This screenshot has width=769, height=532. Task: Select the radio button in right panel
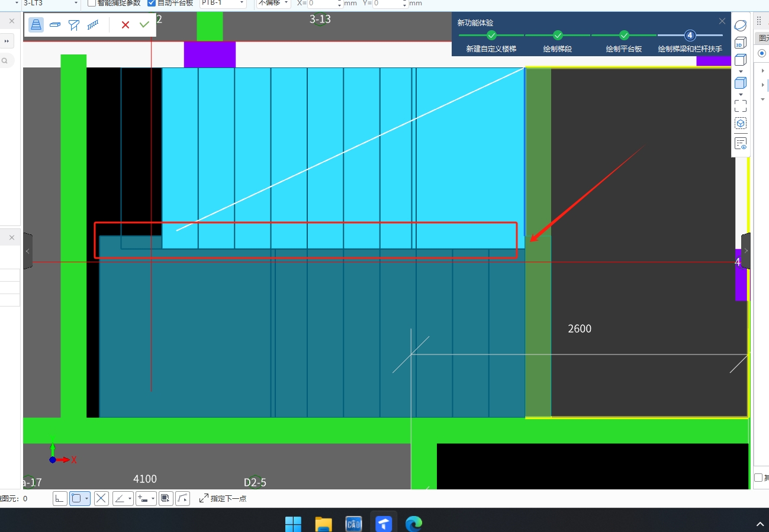pyautogui.click(x=762, y=53)
